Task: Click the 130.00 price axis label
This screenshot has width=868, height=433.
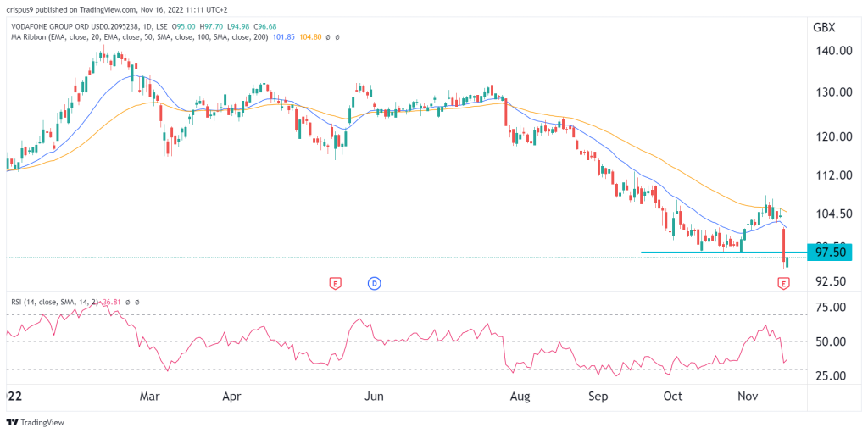Action: (836, 92)
